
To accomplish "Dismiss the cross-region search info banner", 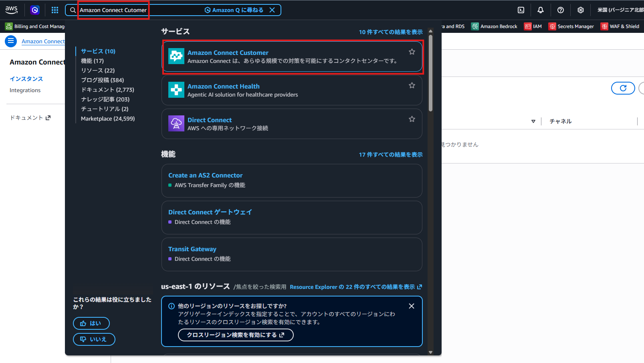I will pos(412,306).
